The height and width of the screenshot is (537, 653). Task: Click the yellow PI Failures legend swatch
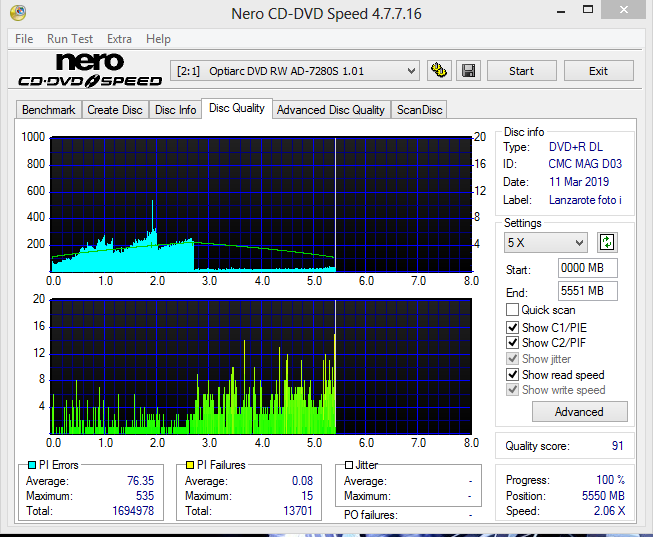(190, 465)
